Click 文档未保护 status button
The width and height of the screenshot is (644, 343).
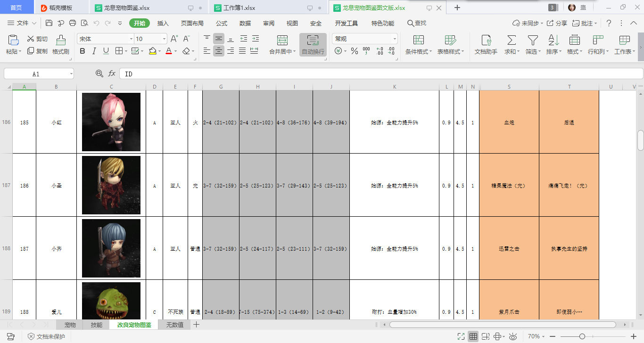click(x=46, y=336)
